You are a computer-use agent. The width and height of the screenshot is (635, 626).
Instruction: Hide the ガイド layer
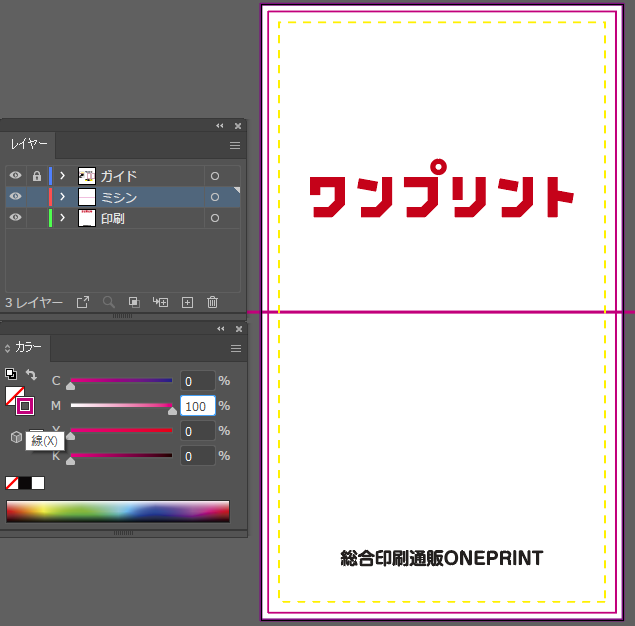(x=15, y=176)
